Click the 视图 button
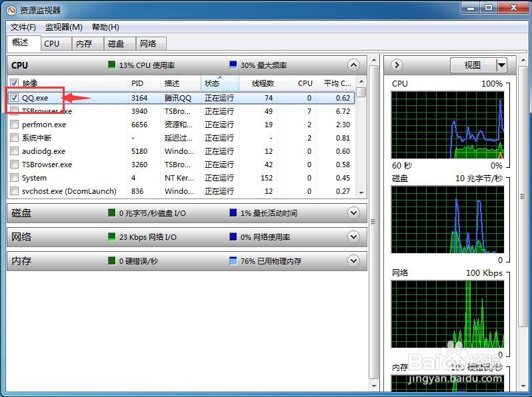 473,65
